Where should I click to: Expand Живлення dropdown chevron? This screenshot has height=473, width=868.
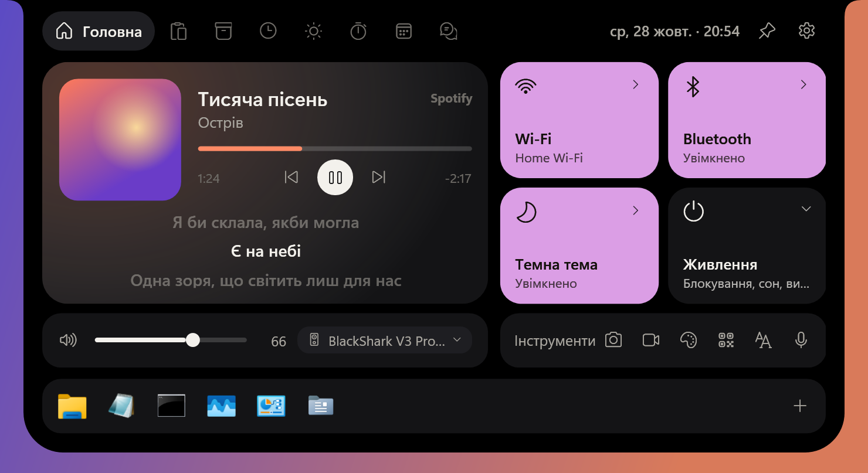click(806, 209)
